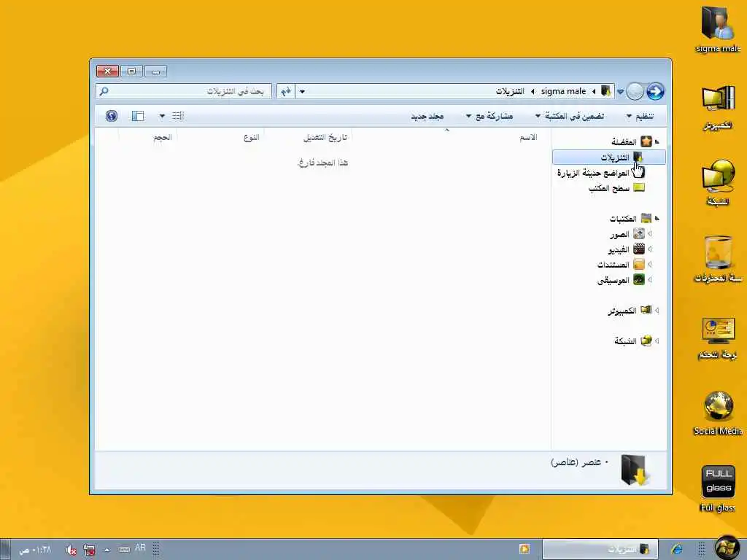Viewport: 747px width, 560px height.
Task: Collapse the المفضلة favorites group
Action: (657, 141)
